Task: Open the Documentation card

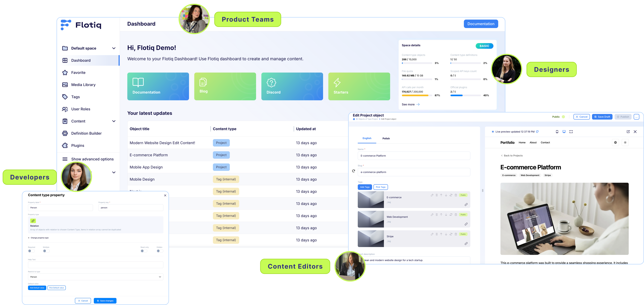Action: point(158,86)
